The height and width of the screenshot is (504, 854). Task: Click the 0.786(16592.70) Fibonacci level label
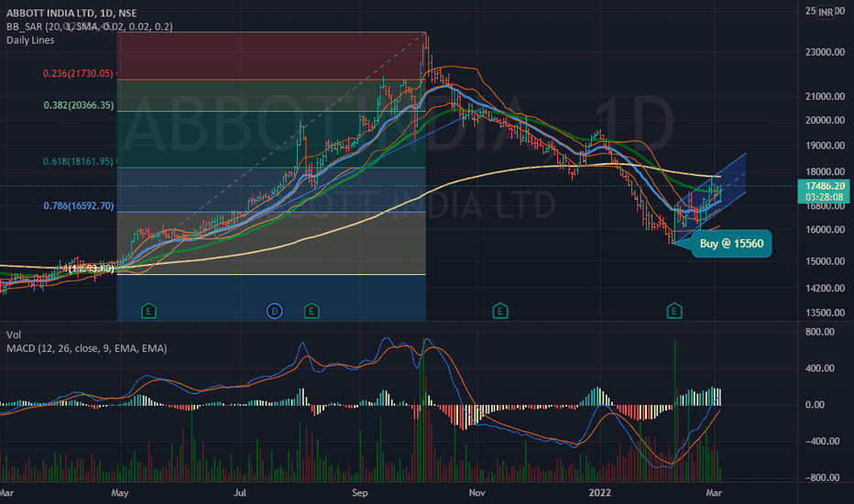(x=79, y=205)
